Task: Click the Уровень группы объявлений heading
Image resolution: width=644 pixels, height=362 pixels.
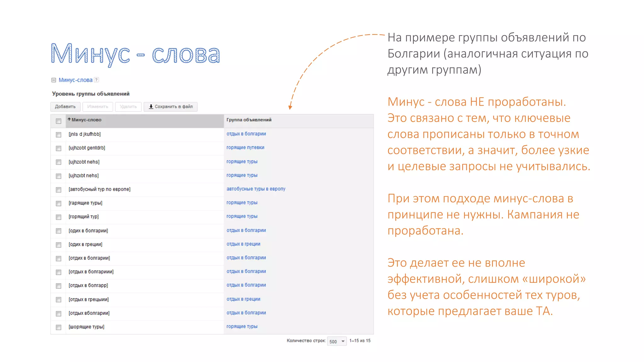Action: (91, 94)
